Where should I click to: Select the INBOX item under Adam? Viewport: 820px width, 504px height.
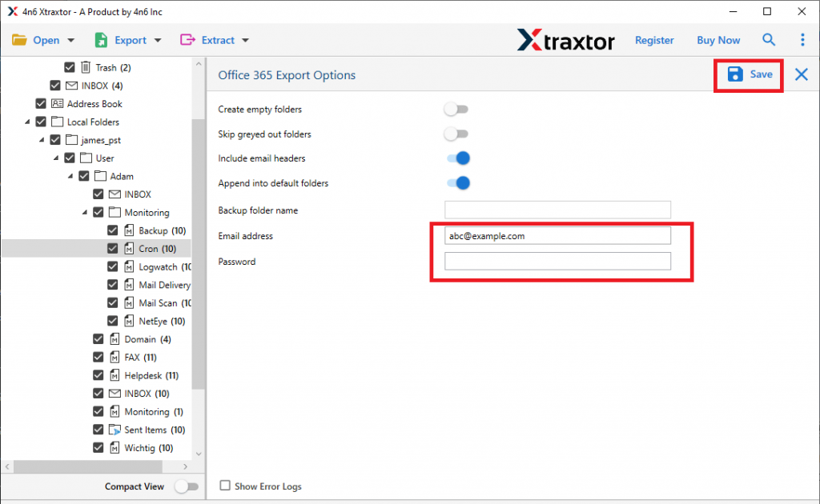pyautogui.click(x=138, y=194)
